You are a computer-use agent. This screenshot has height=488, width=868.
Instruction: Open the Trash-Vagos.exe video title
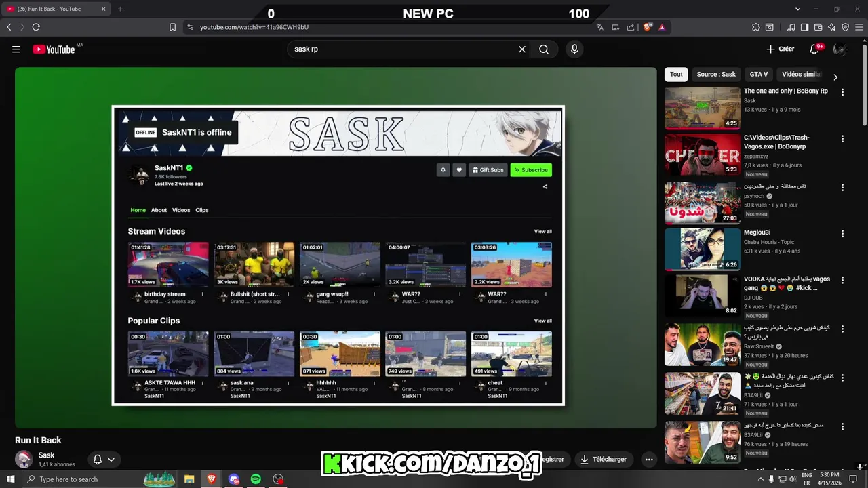pos(776,142)
